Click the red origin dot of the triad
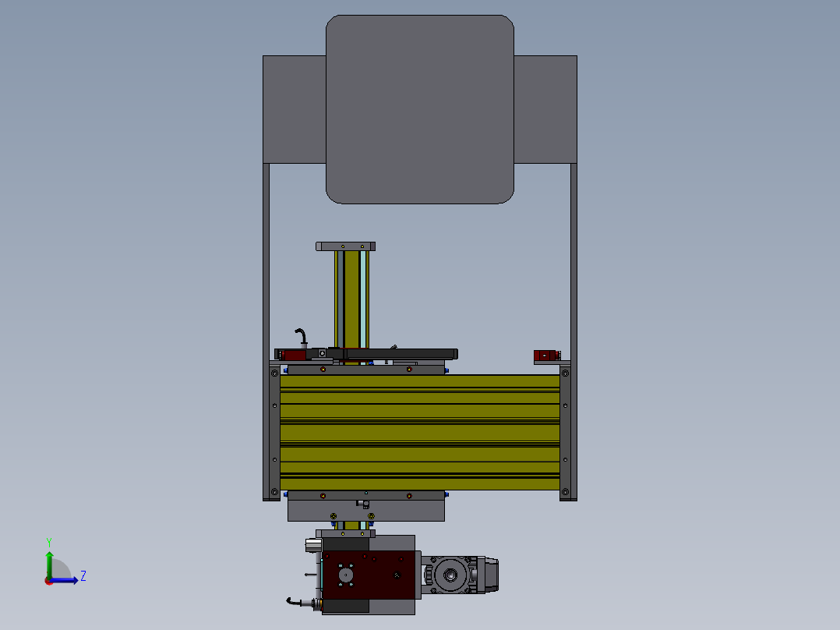The image size is (840, 630). pyautogui.click(x=48, y=580)
